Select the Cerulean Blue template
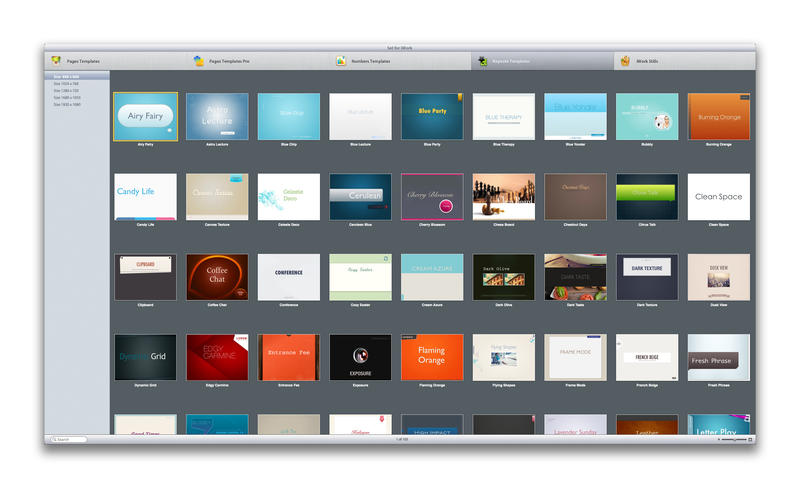Screen dimensions: 800x500 360,197
